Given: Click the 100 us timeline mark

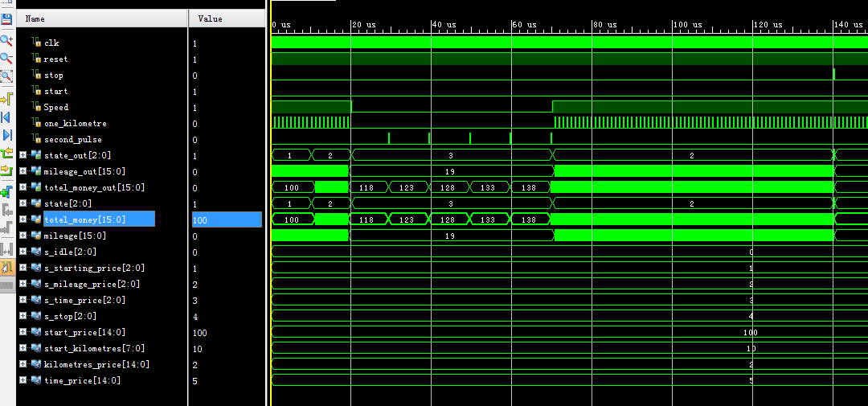Looking at the screenshot, I should [x=687, y=24].
